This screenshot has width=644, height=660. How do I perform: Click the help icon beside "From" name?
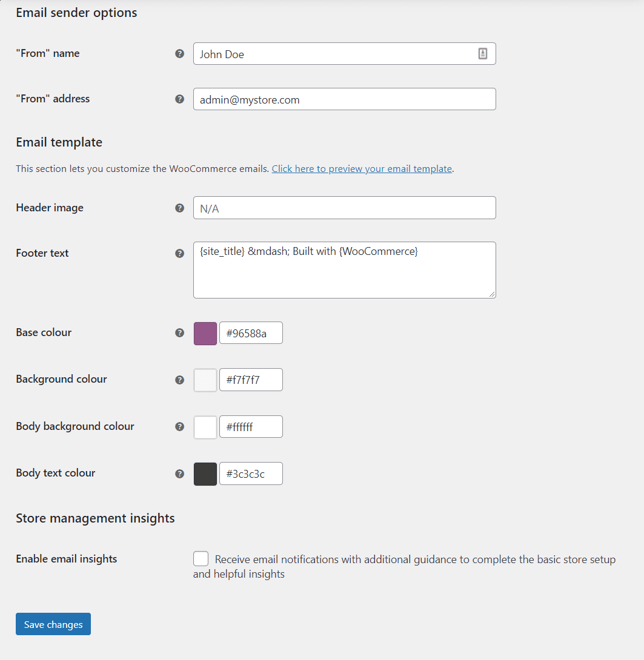pyautogui.click(x=179, y=53)
